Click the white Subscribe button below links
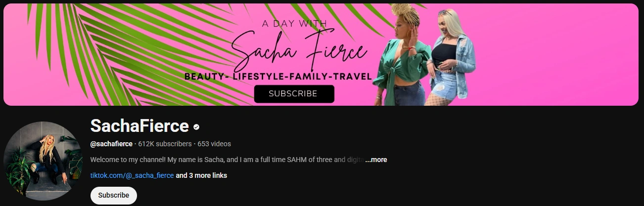 pos(113,195)
